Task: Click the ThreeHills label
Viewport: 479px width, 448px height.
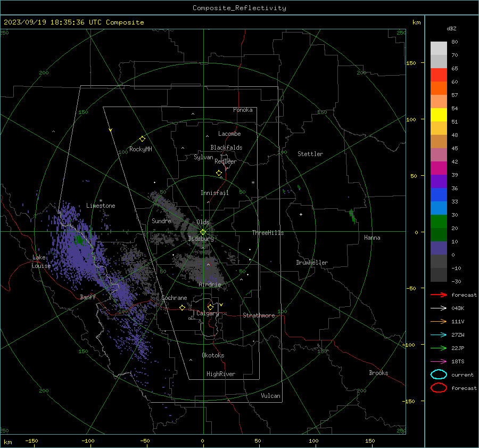Action: coord(268,233)
